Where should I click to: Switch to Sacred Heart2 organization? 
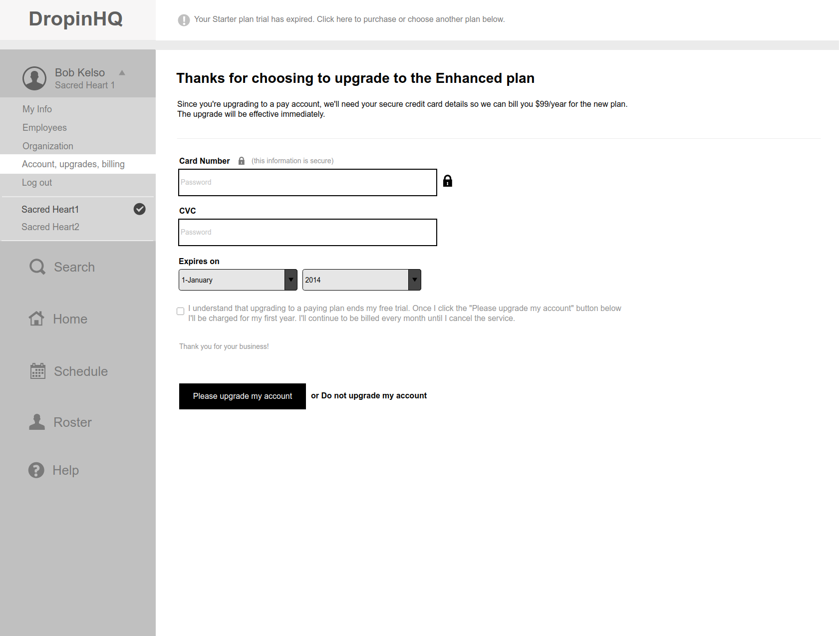point(50,227)
